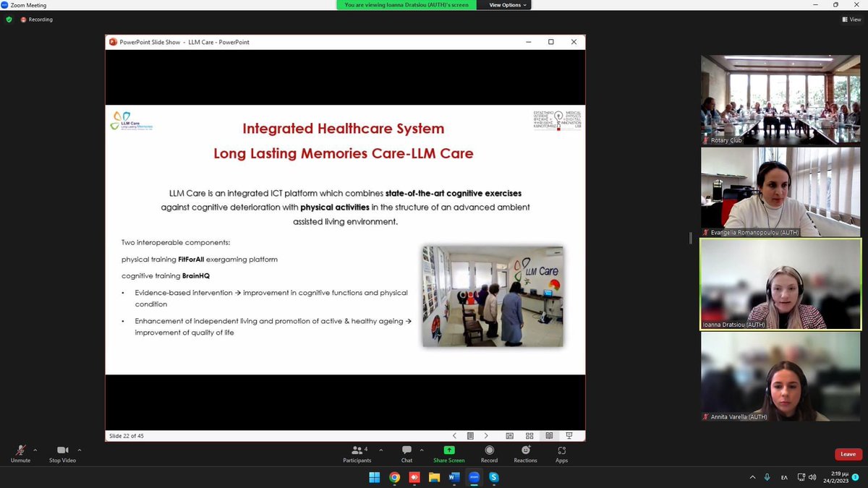This screenshot has width=868, height=488.
Task: Change meeting layout with View button
Action: [x=851, y=20]
